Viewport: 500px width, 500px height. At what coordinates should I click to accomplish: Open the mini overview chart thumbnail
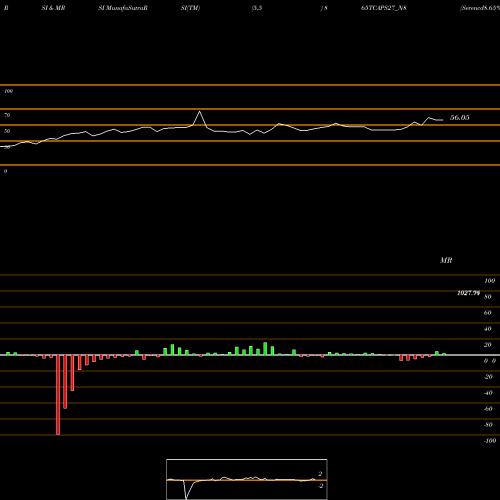tap(247, 479)
